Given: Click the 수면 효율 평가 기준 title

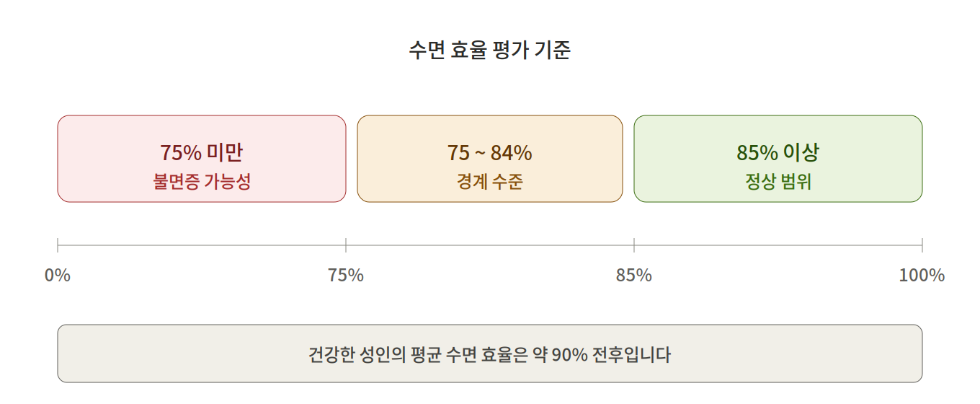Looking at the screenshot, I should (489, 50).
